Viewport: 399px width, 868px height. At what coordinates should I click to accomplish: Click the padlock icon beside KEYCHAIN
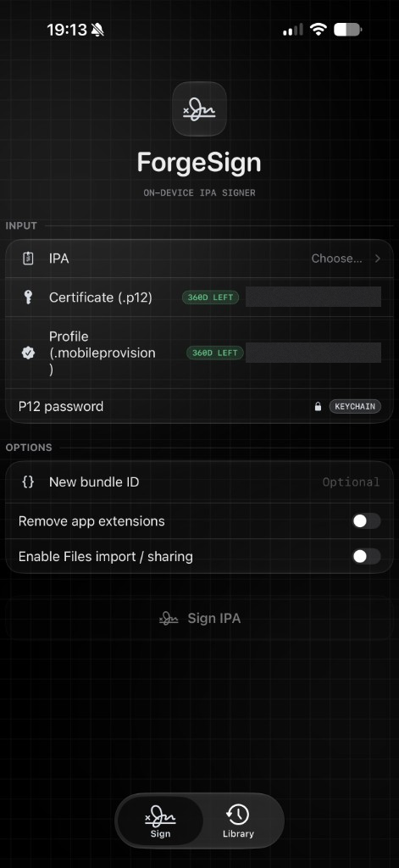coord(318,406)
